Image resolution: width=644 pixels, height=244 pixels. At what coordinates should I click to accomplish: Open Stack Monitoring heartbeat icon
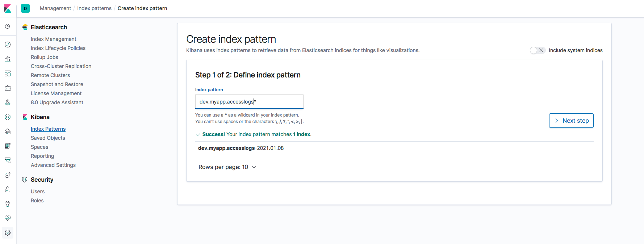pos(8,218)
